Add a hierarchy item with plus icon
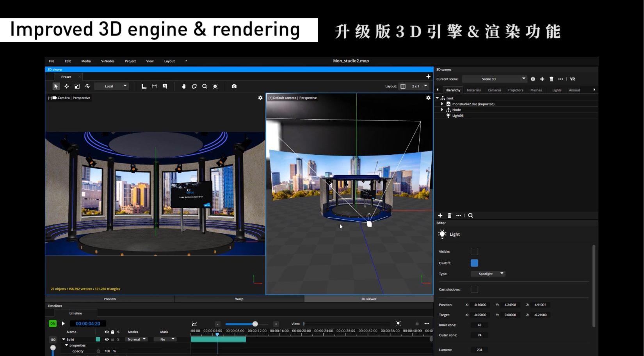Viewport: 644px width, 356px height. (x=440, y=216)
